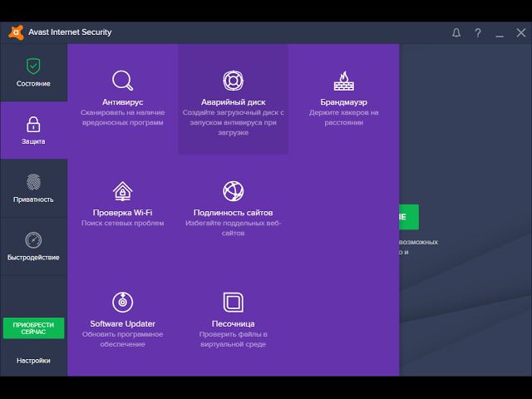The width and height of the screenshot is (532, 399).
Task: Click the partly hidden green button
Action: 409,217
